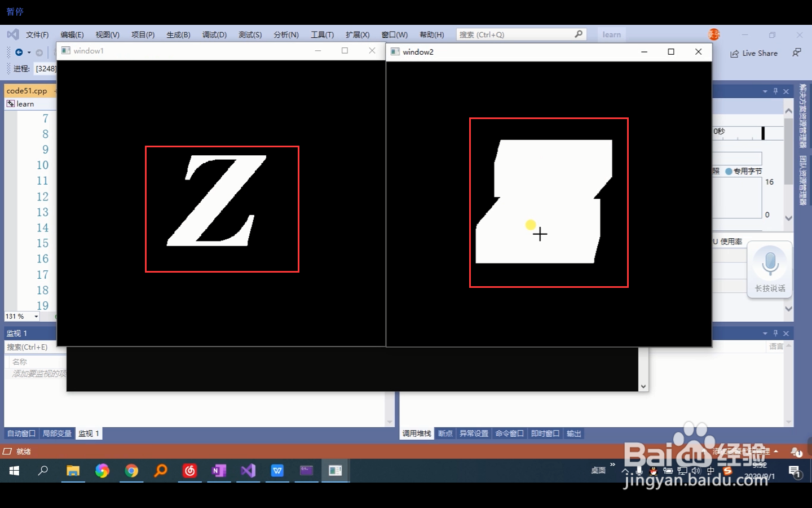Image resolution: width=812 pixels, height=508 pixels.
Task: Open the user account avatar
Action: [714, 34]
